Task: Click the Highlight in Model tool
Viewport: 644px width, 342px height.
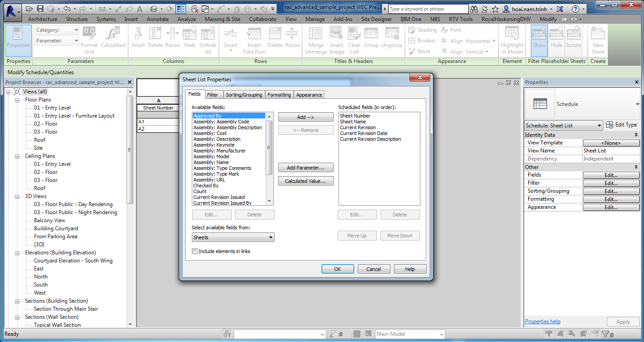Action: (x=512, y=40)
